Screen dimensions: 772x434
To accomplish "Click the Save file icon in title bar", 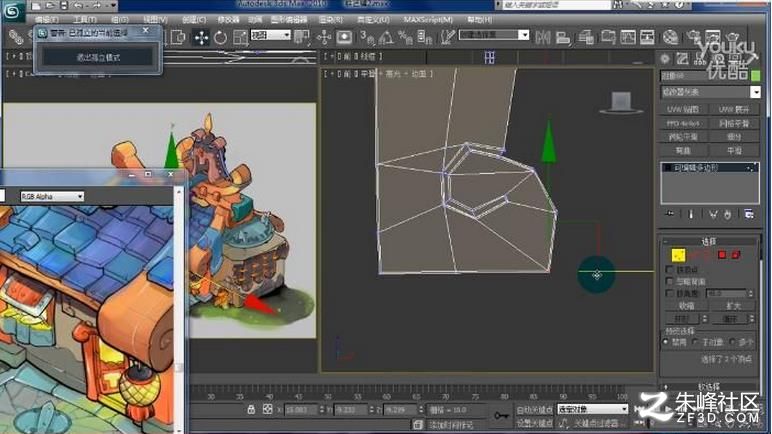I will coord(64,5).
